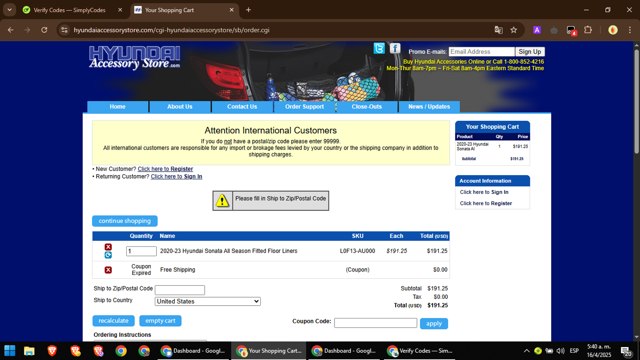The height and width of the screenshot is (360, 640).
Task: Click the recalculate button
Action: click(113, 321)
